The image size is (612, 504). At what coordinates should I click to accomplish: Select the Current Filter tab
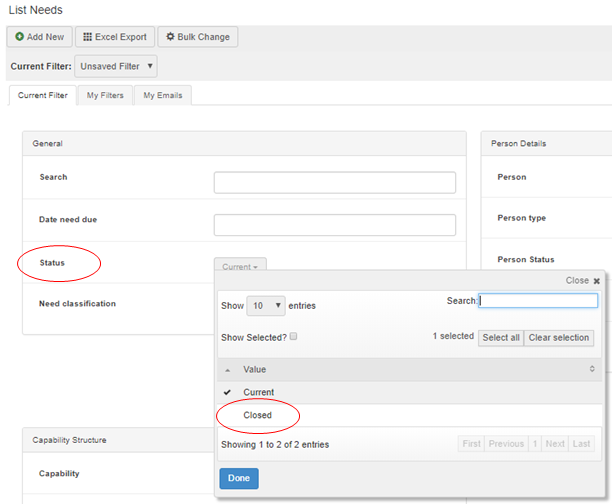(x=43, y=95)
